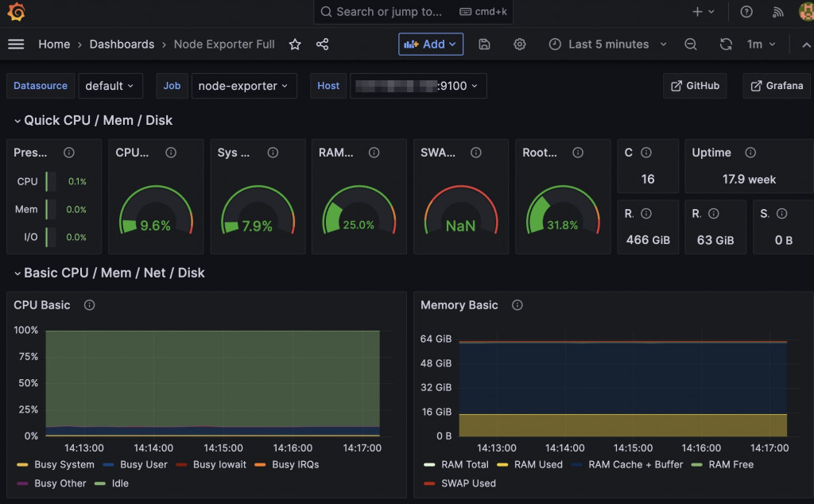Open Memory Basic panel title menu
Screen dimensions: 814x504
pyautogui.click(x=459, y=305)
